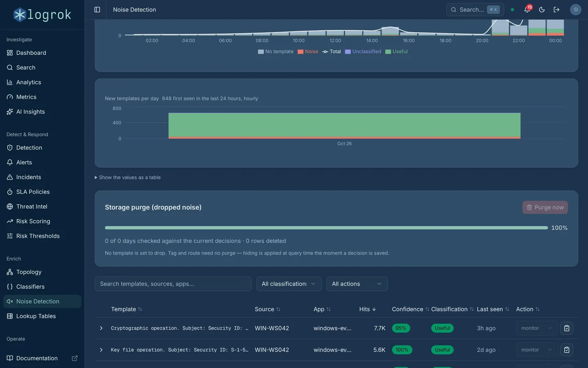The width and height of the screenshot is (588, 368).
Task: Sort by Template column
Action: 127,309
